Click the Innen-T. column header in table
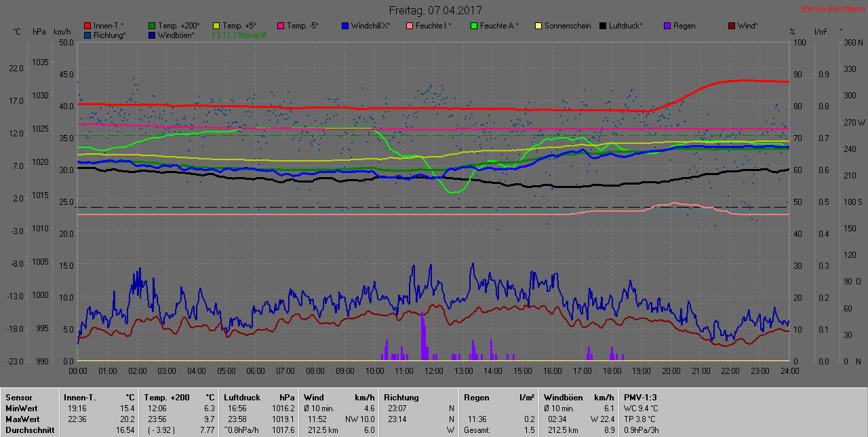 pyautogui.click(x=80, y=397)
